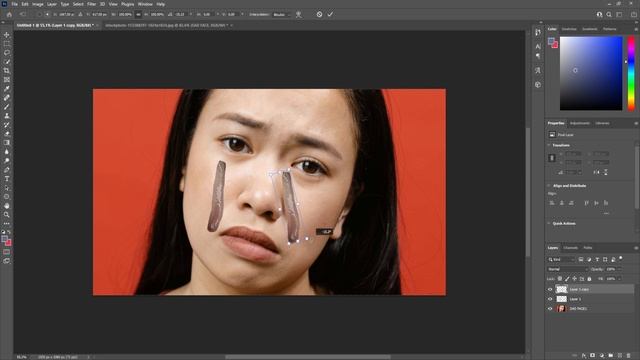Add layer style fx icon
This screenshot has width=640, height=360.
tap(584, 356)
